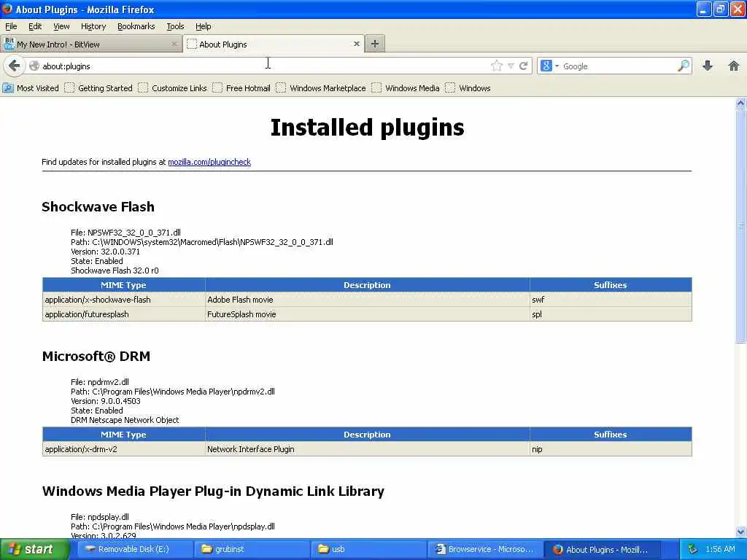
Task: Open the Windows bookmark
Action: click(x=468, y=88)
